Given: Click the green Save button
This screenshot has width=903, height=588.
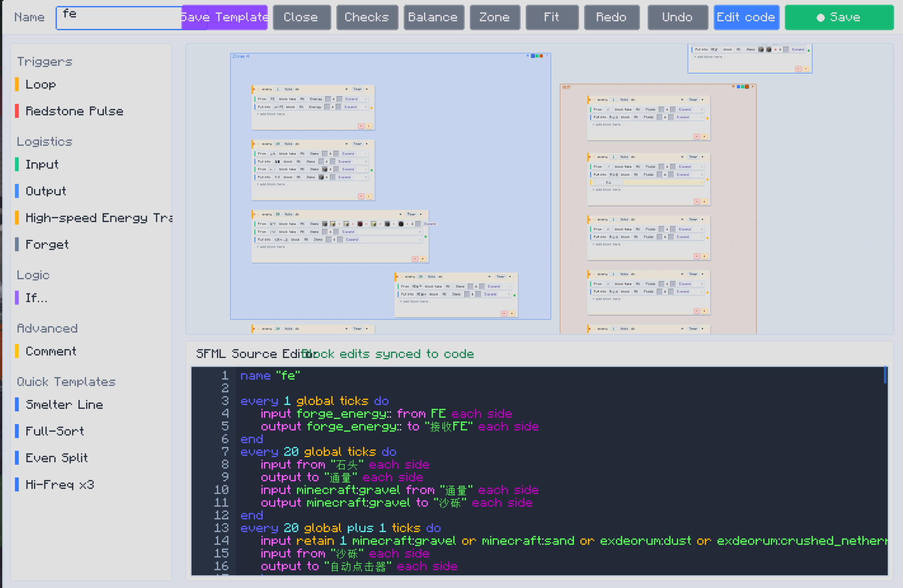Looking at the screenshot, I should (839, 17).
